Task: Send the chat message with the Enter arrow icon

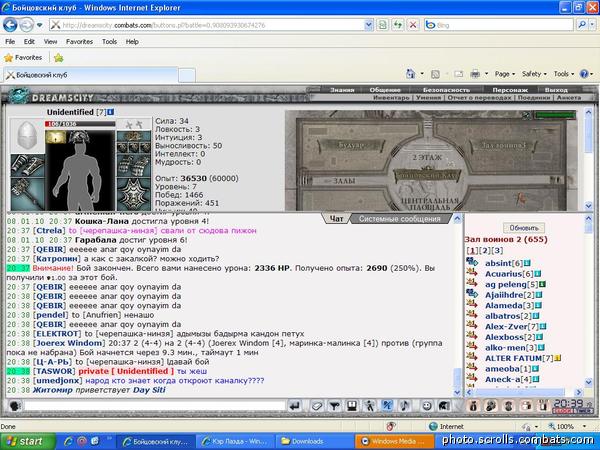Action: 294,406
